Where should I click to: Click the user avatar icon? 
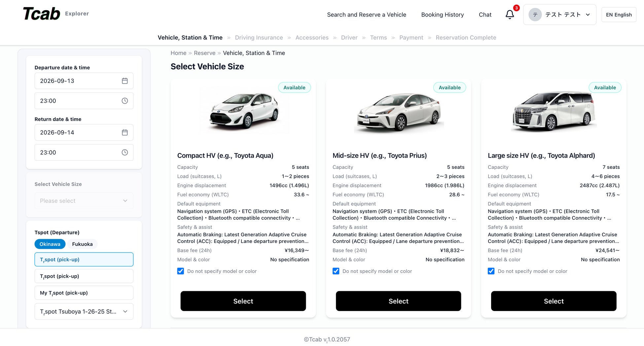[535, 15]
